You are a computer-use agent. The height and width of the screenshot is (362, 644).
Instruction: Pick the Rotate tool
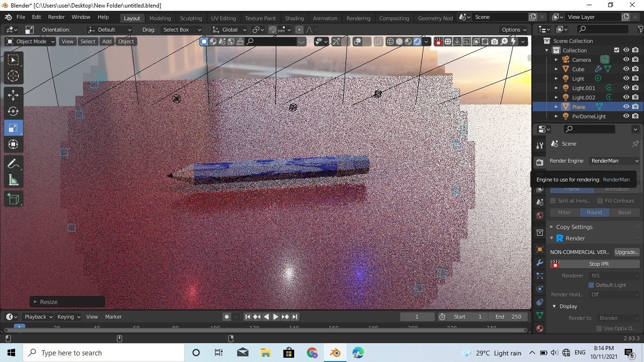(13, 111)
